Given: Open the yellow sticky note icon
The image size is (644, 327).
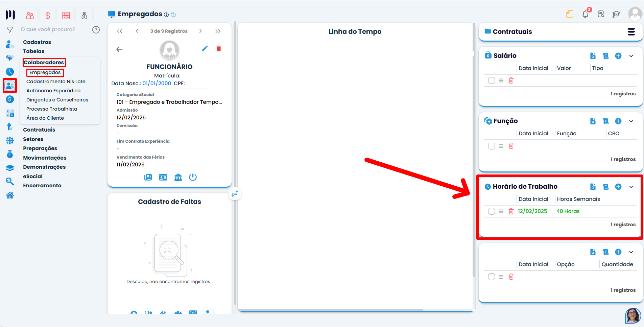Looking at the screenshot, I should [x=570, y=14].
